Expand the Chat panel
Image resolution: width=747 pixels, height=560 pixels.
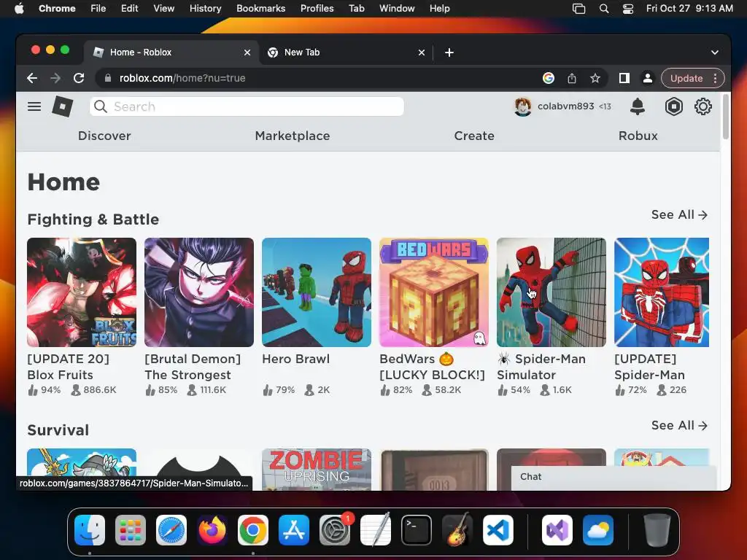(x=614, y=477)
